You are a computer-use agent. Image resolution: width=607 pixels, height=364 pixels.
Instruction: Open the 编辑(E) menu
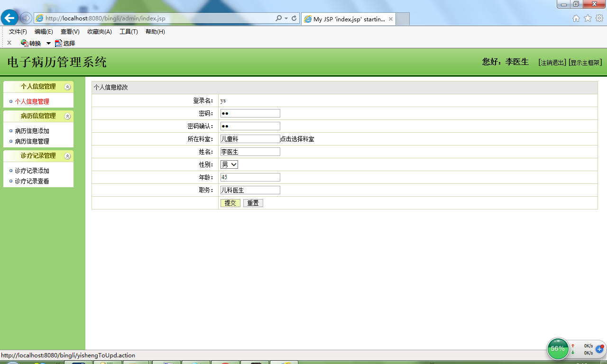click(44, 32)
